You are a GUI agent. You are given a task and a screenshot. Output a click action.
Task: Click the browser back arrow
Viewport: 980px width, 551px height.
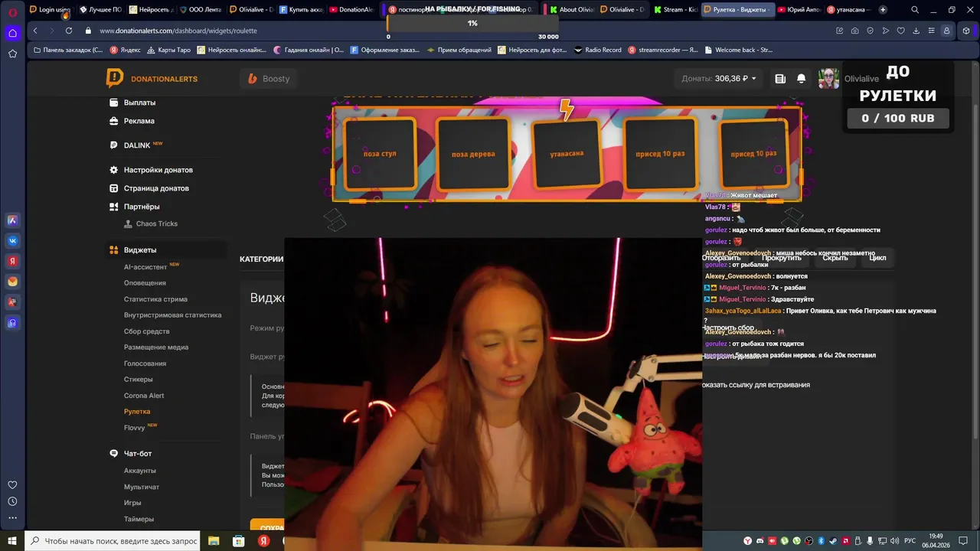pos(35,31)
